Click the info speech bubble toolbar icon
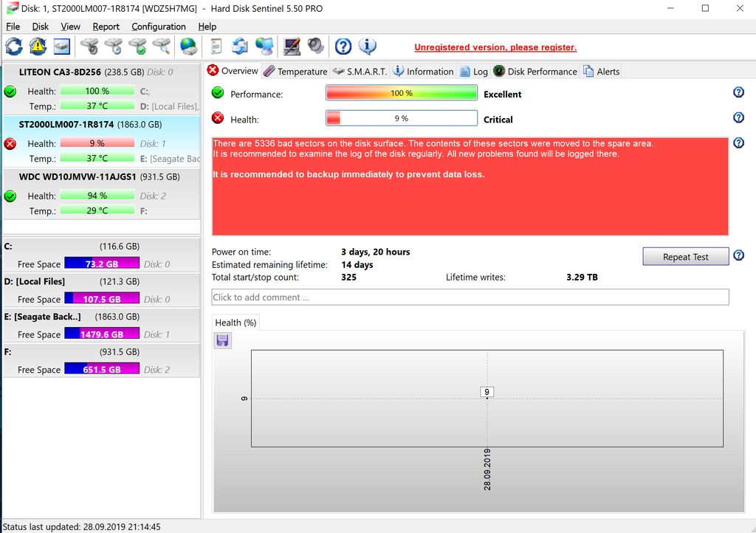756x533 pixels. (x=367, y=47)
